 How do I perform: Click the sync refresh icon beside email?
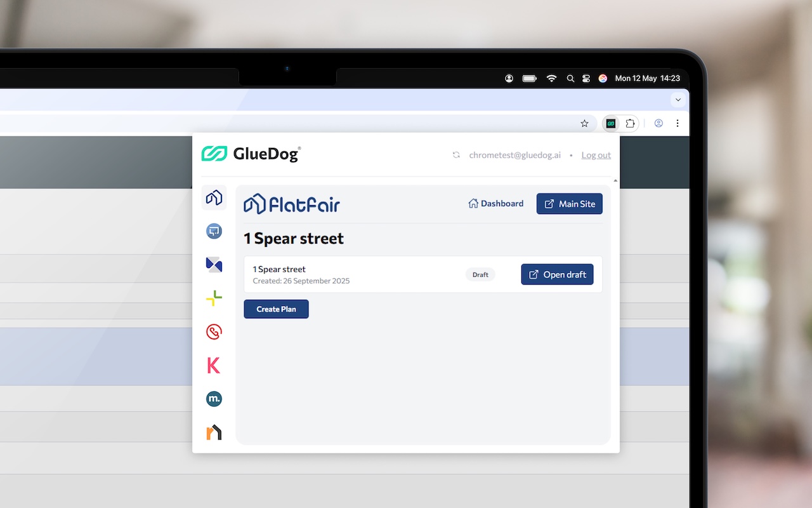(456, 155)
